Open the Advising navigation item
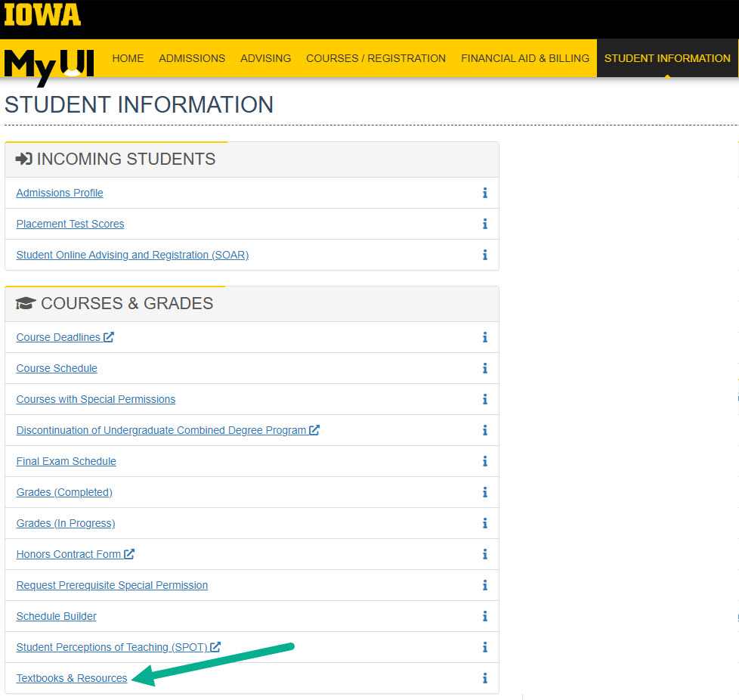The image size is (739, 700). (x=265, y=58)
